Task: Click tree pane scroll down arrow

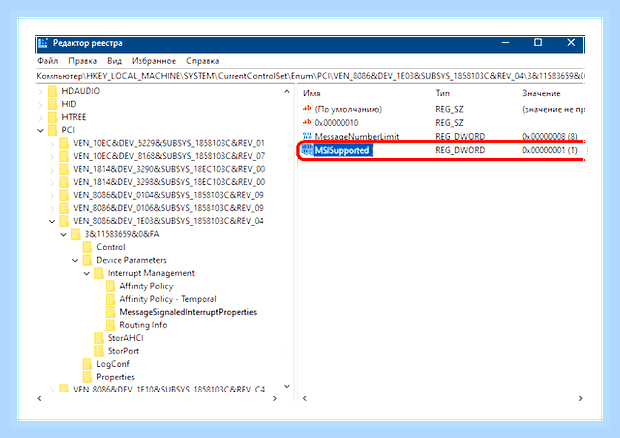Action: tap(287, 386)
